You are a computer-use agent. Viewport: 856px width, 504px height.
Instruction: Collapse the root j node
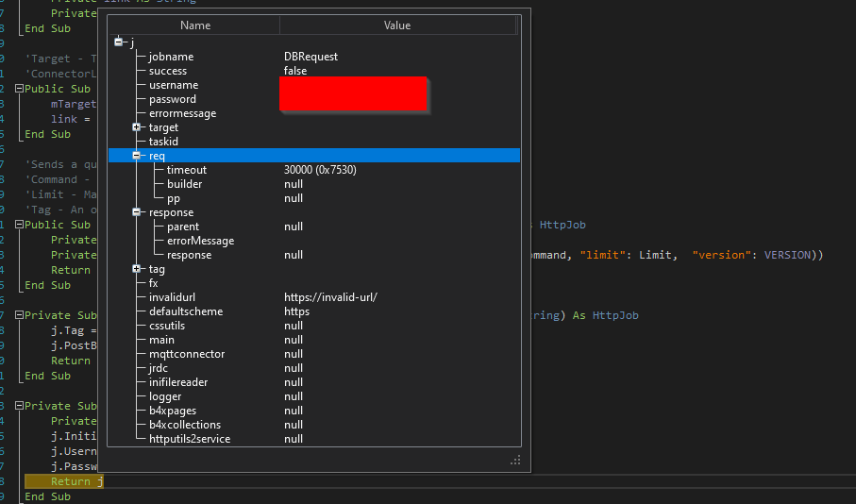point(119,42)
